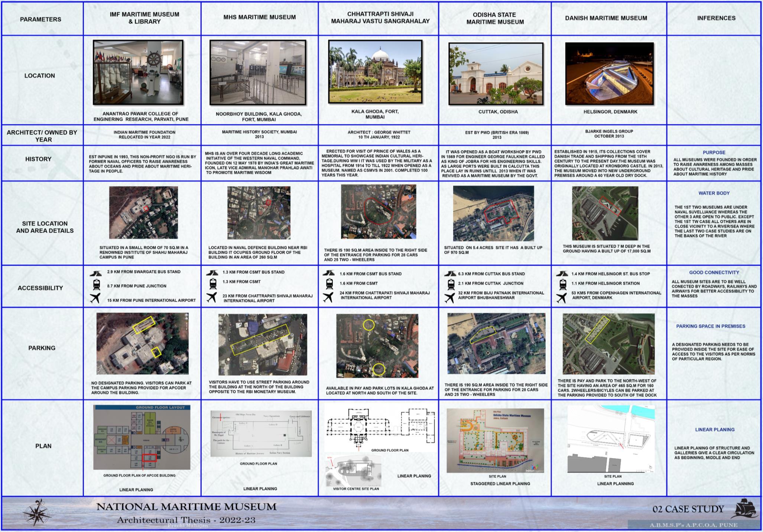Image resolution: width=763 pixels, height=532 pixels.
Task: Click airplane icon in IMF accessibility cell
Action: pos(95,298)
